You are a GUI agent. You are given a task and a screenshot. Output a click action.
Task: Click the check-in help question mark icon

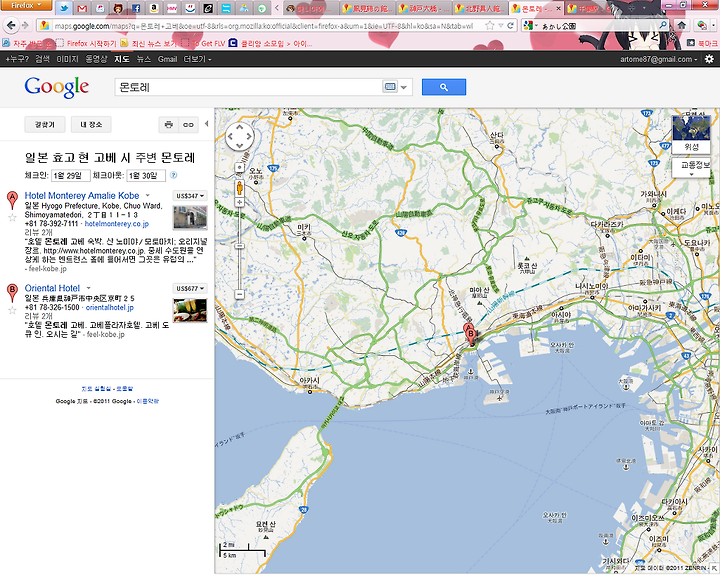click(x=173, y=175)
